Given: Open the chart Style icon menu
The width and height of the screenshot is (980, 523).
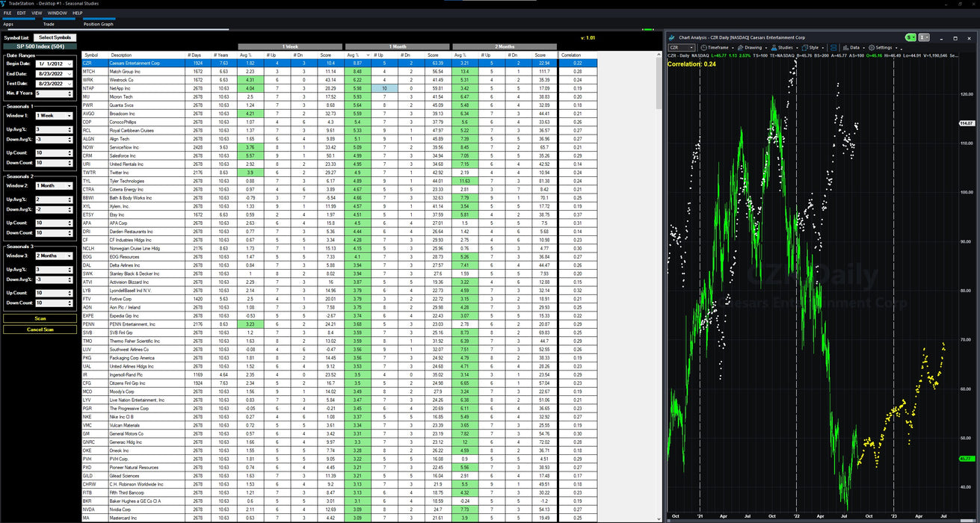Looking at the screenshot, I should (805, 47).
